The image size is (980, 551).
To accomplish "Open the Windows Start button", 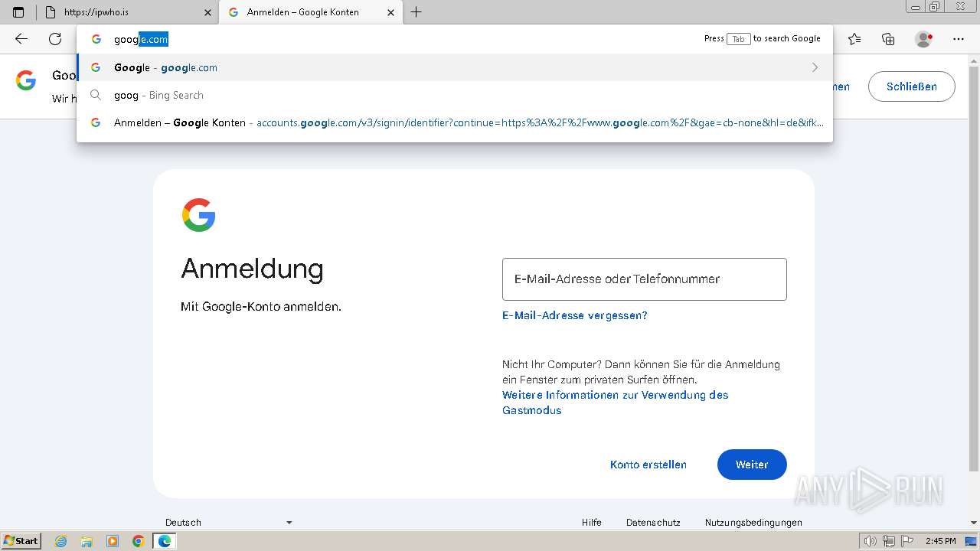I will pyautogui.click(x=21, y=541).
